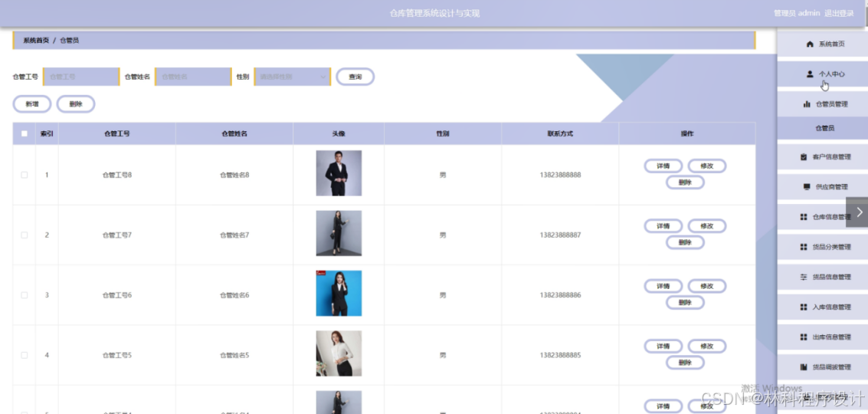The width and height of the screenshot is (868, 414).
Task: Click the grid icon for 仓库信息管理
Action: click(x=803, y=217)
